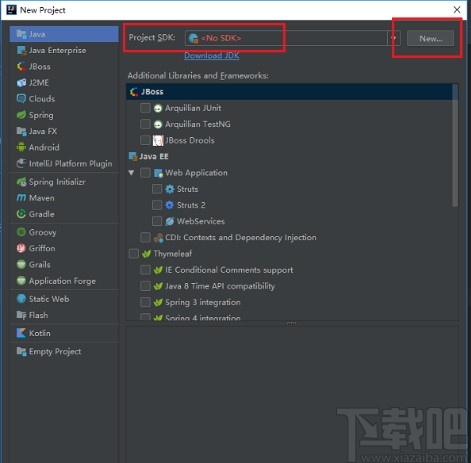Check CDI: Contexts and Dependency Injection

145,237
